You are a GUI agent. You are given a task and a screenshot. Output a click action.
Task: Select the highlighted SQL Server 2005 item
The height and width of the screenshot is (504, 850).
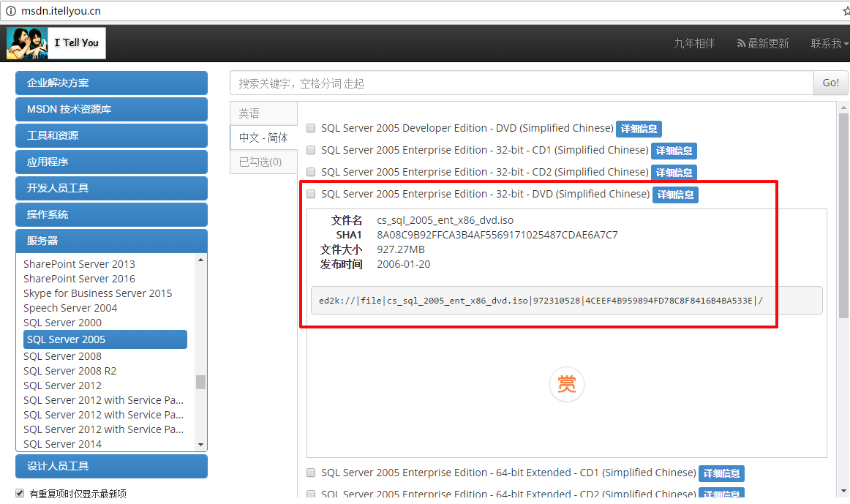(105, 339)
